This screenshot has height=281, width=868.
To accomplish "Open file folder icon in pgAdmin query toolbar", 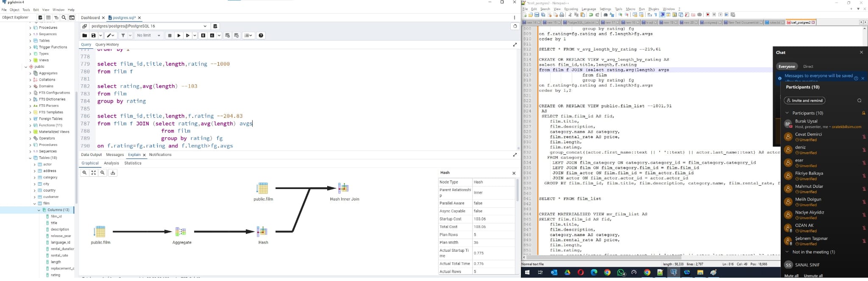I will coord(84,36).
